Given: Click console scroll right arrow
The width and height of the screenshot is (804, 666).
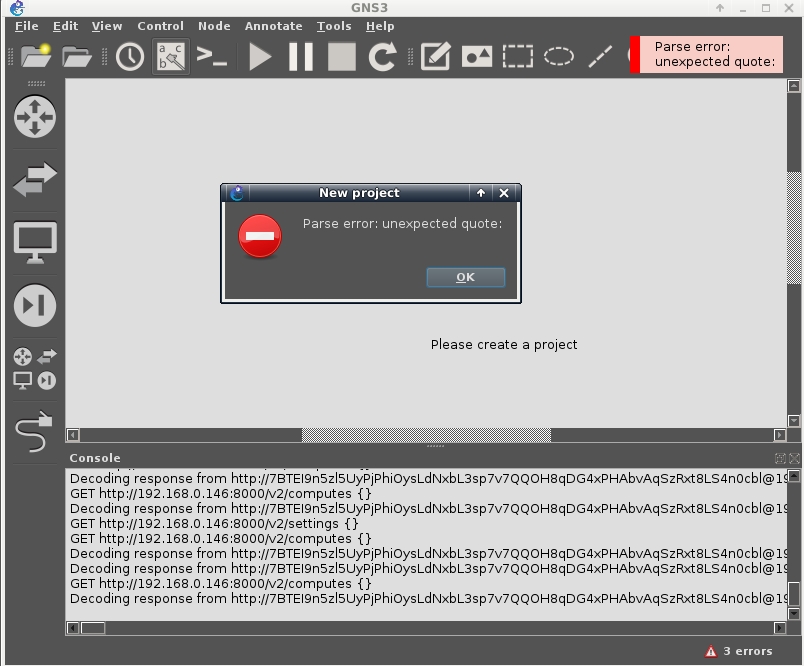Looking at the screenshot, I should coord(780,628).
